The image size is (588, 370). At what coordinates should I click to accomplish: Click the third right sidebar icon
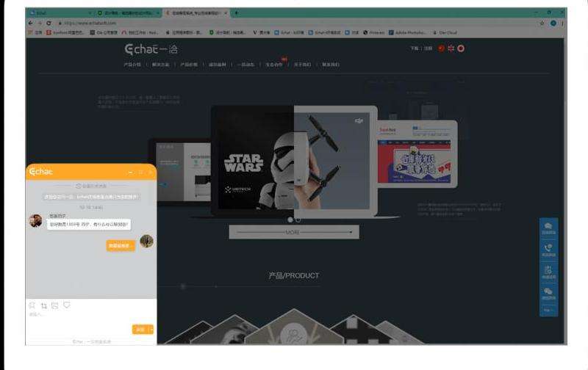pyautogui.click(x=548, y=272)
